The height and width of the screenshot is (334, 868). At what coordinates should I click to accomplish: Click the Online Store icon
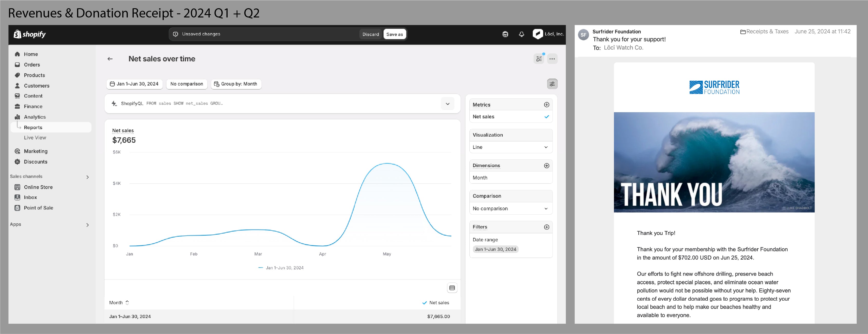point(17,187)
